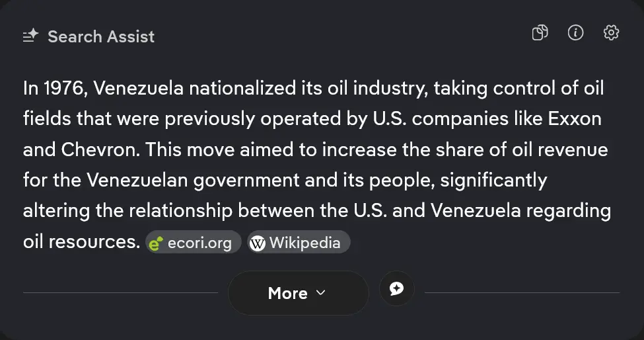Expand the answer with the More button

pos(297,293)
